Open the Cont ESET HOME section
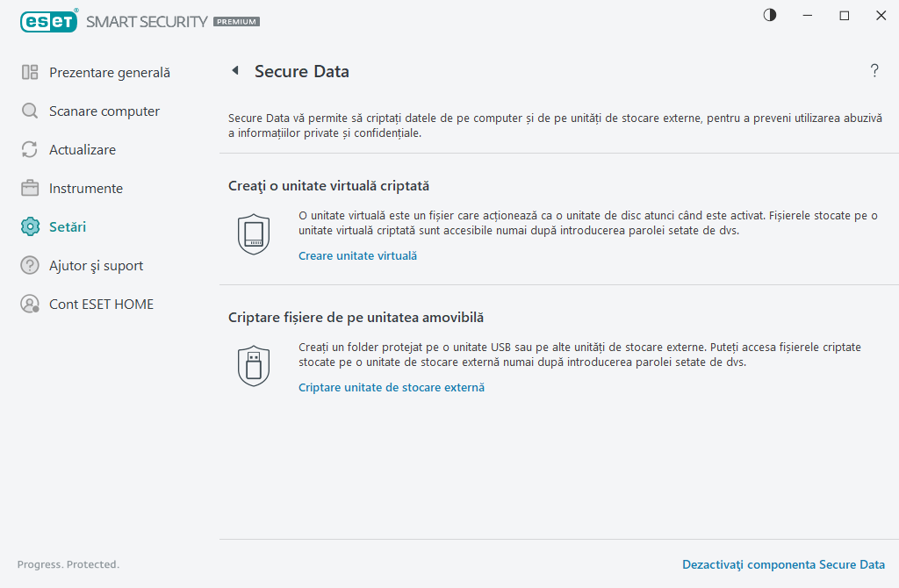The width and height of the screenshot is (899, 588). coord(102,304)
